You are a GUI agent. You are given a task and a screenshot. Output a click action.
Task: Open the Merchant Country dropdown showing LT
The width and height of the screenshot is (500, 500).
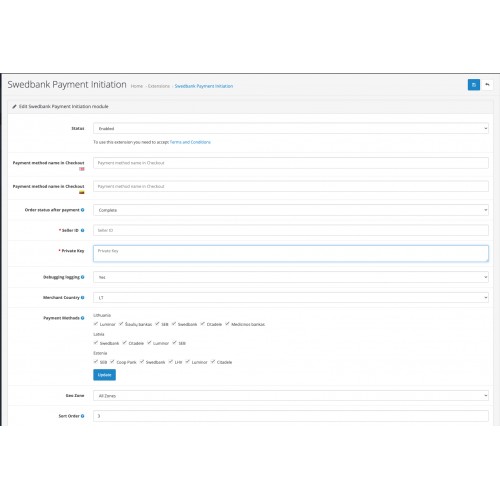291,298
